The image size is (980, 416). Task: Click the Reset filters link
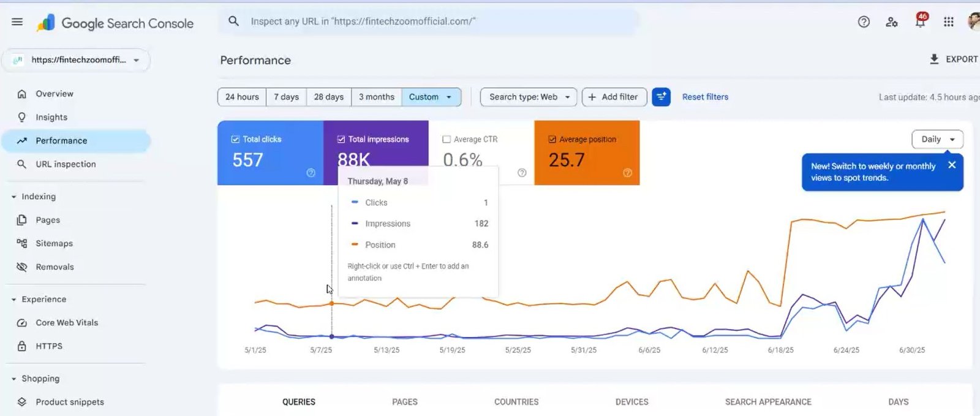tap(705, 97)
